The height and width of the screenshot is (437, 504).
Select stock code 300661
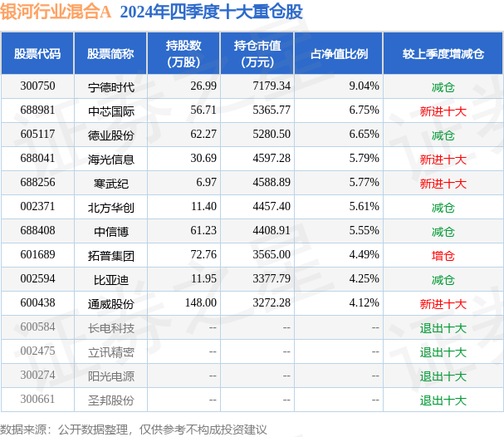pos(37,400)
